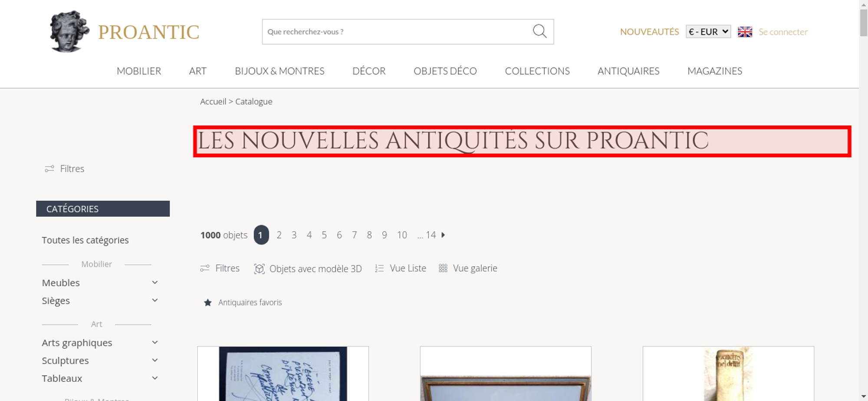
Task: Click the Vue Liste list icon
Action: [379, 268]
